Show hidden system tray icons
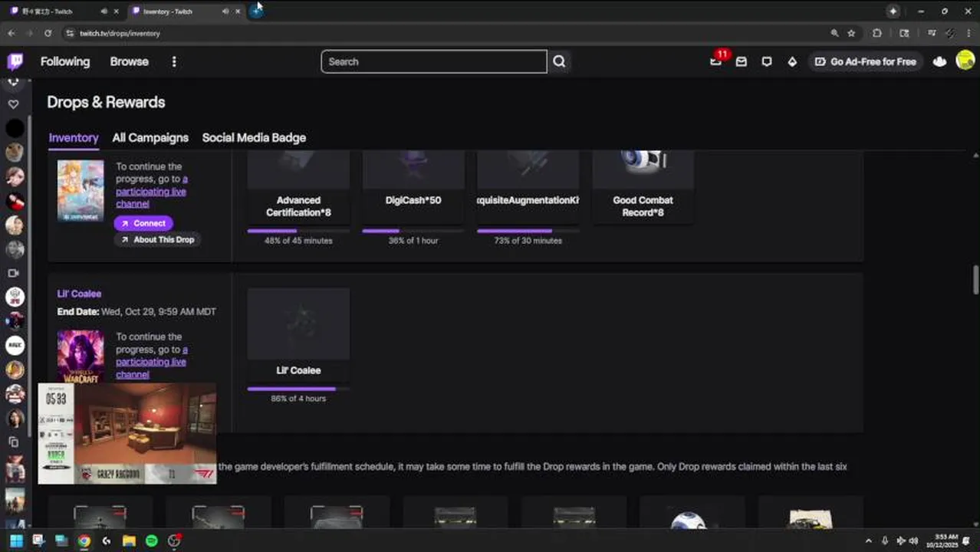Screen dimensions: 980x552 pyautogui.click(x=868, y=540)
